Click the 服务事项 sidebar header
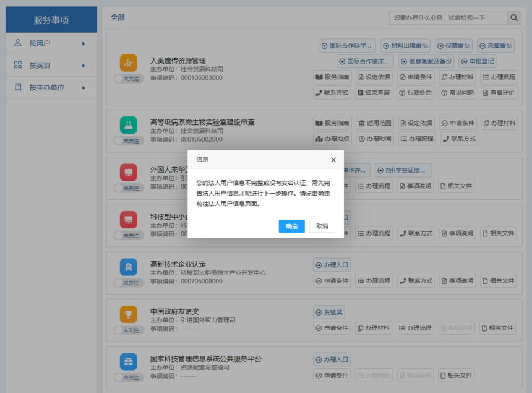This screenshot has width=532, height=393. pyautogui.click(x=51, y=20)
